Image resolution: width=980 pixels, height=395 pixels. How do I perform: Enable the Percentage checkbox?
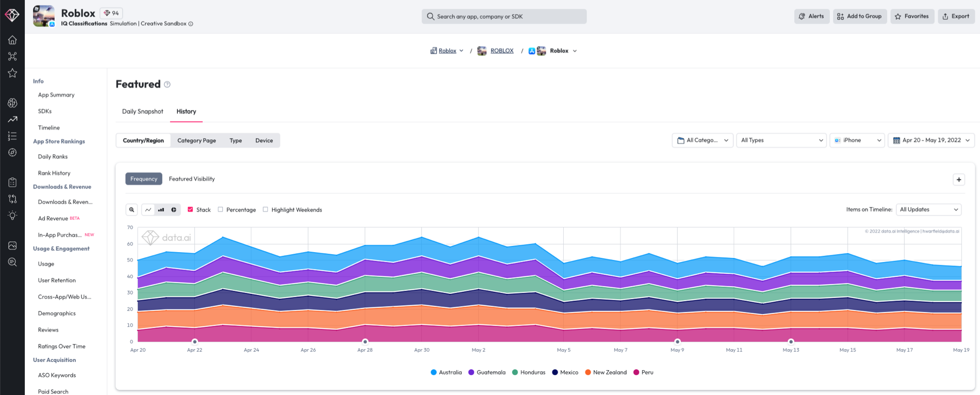pyautogui.click(x=220, y=209)
